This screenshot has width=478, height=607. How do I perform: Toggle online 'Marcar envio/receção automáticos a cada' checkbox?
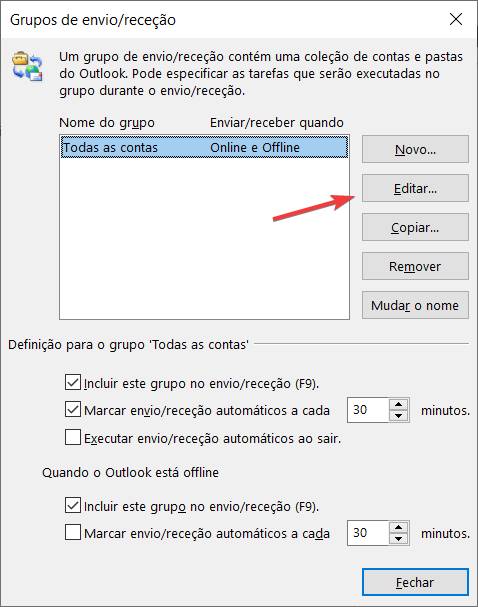tap(73, 410)
